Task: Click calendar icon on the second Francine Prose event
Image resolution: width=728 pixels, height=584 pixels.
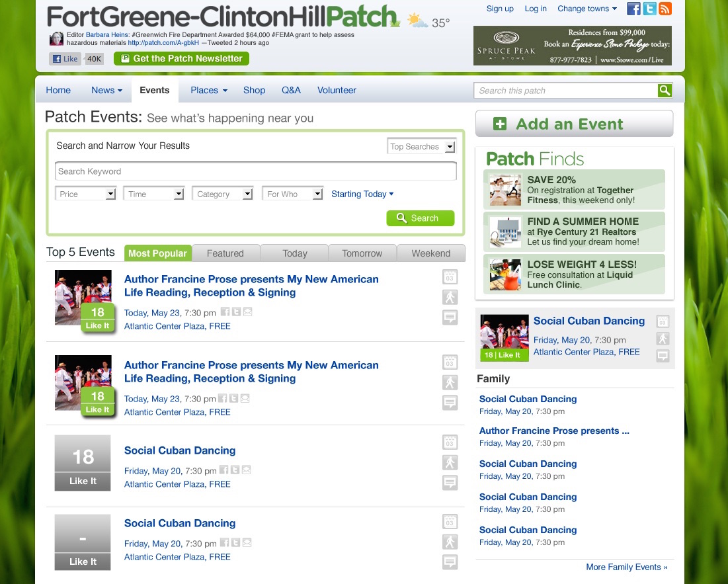Action: click(450, 362)
